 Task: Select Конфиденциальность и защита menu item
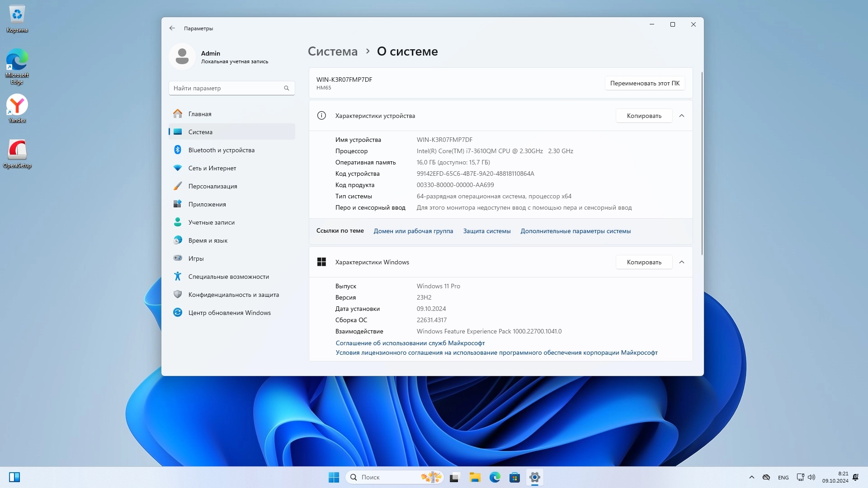[233, 295]
